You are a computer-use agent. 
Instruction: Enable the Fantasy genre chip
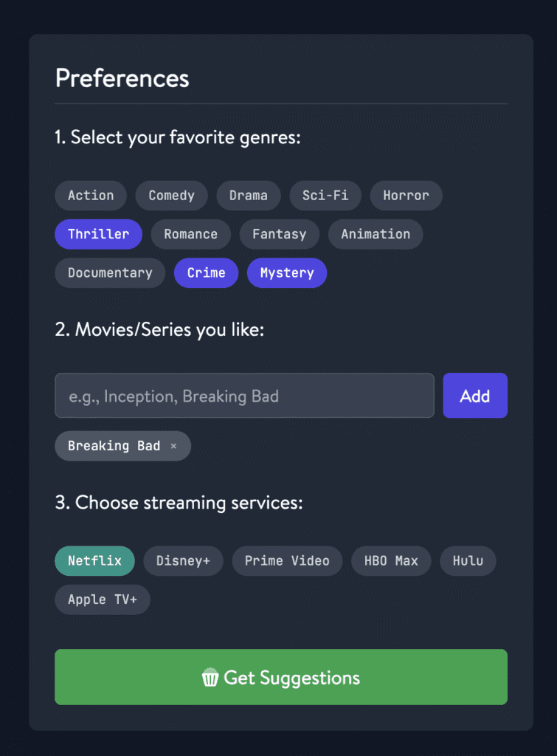(279, 234)
